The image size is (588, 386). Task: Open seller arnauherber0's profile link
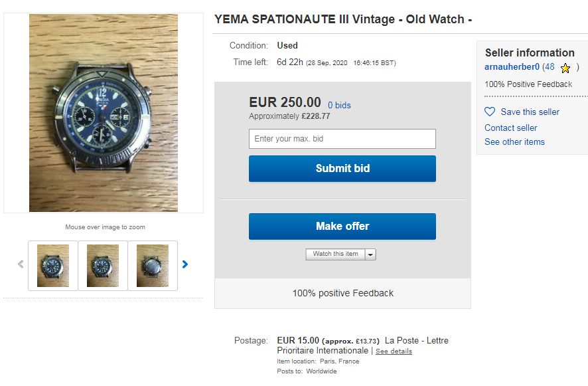point(512,67)
